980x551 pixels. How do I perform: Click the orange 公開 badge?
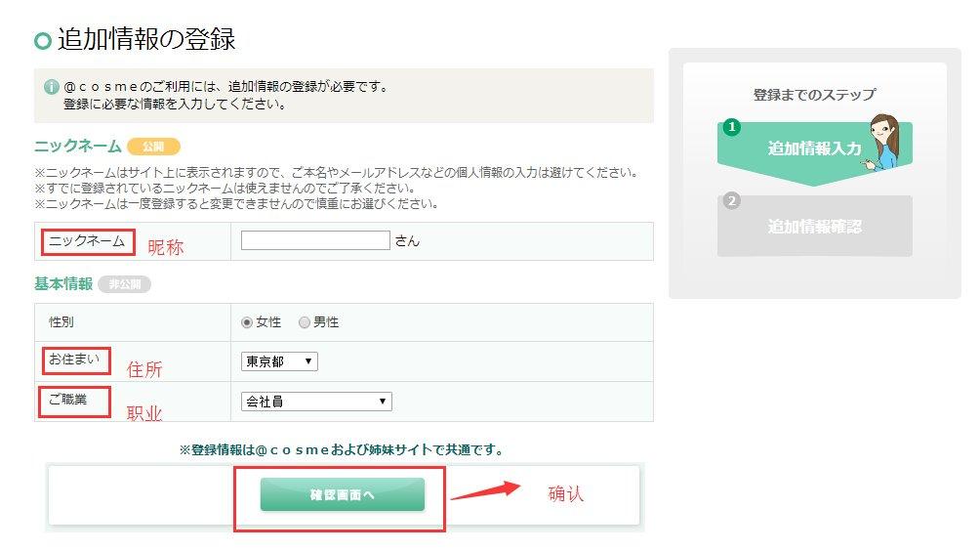click(153, 147)
